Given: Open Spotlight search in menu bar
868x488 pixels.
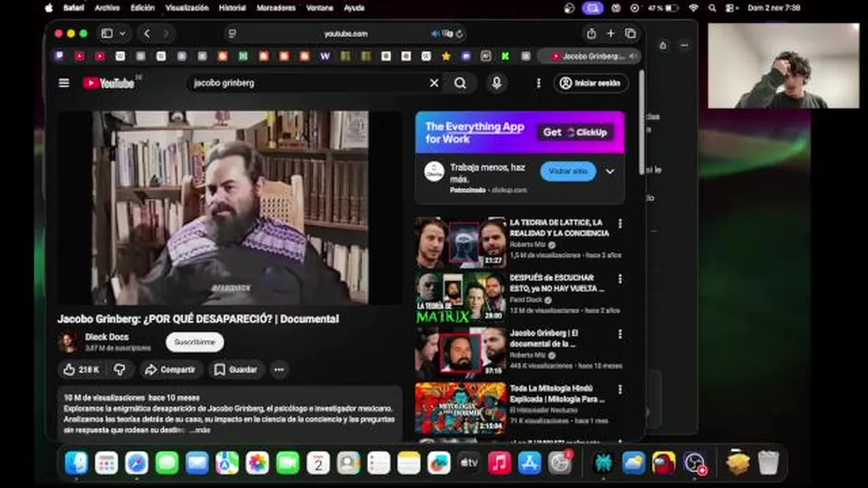Looking at the screenshot, I should 712,8.
